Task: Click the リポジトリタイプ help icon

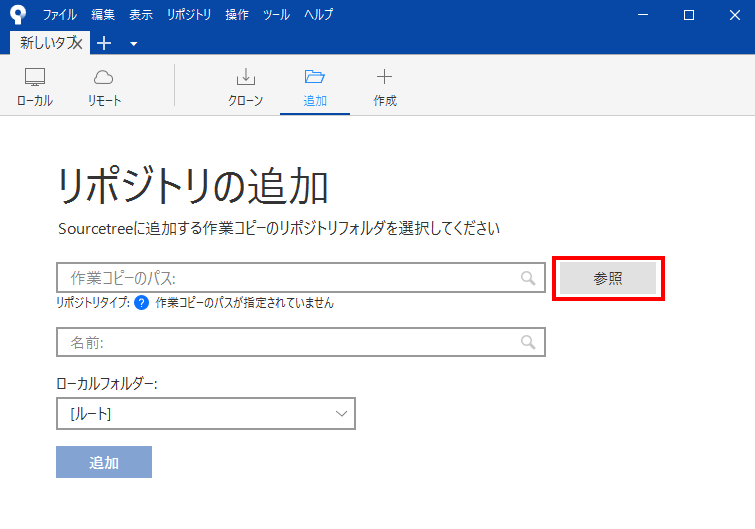Action: tap(142, 303)
